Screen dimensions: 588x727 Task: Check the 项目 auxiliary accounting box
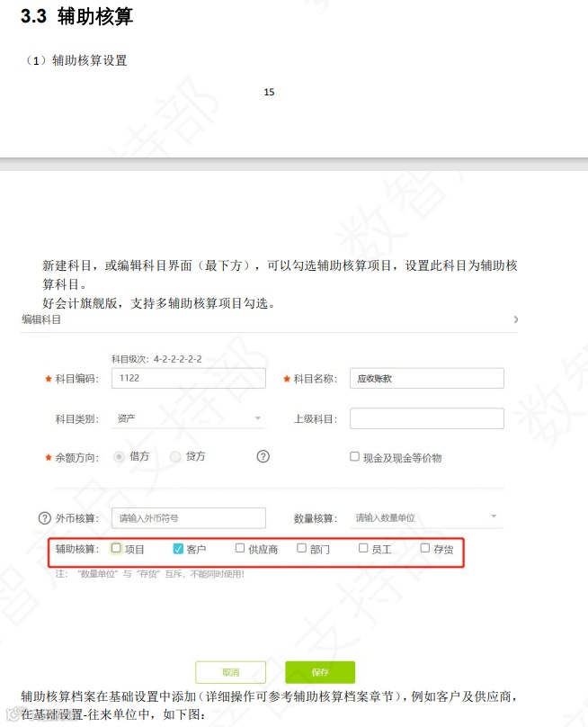tap(116, 549)
